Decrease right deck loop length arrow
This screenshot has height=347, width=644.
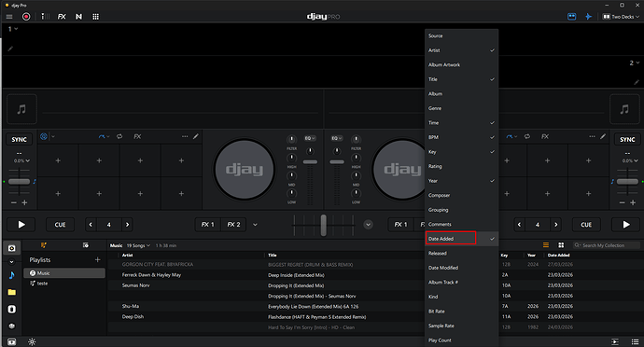(x=519, y=225)
